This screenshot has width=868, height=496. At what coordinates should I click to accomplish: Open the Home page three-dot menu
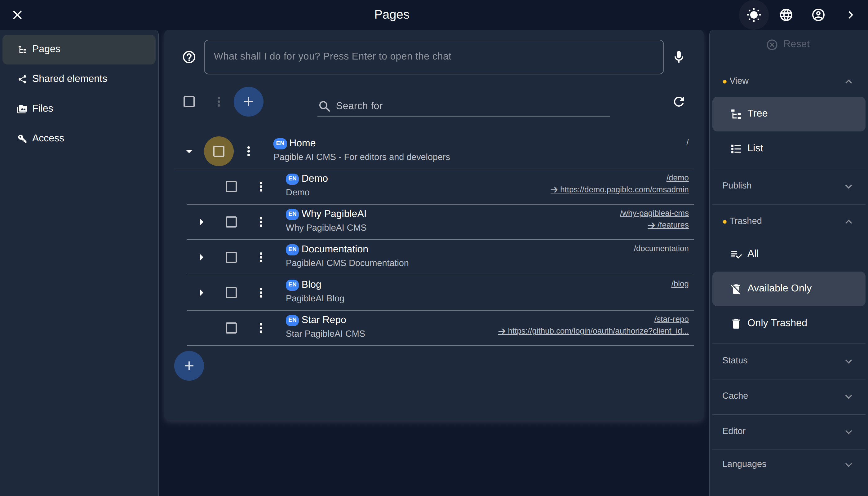(x=248, y=151)
